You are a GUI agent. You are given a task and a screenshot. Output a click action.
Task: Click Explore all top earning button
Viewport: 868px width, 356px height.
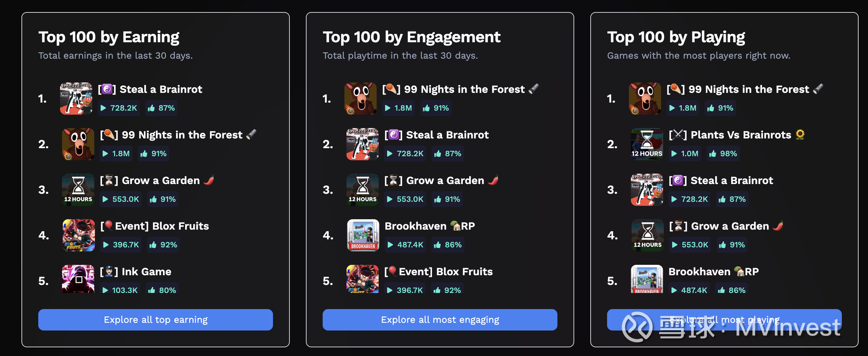[x=155, y=319]
